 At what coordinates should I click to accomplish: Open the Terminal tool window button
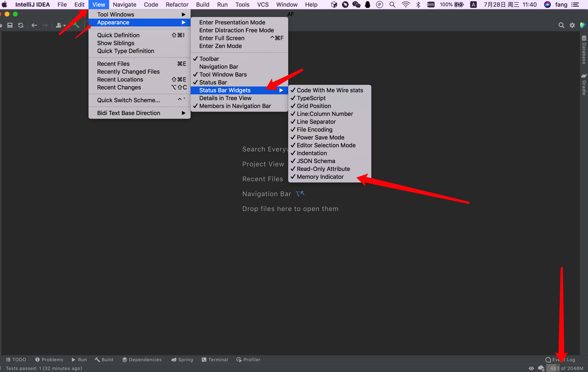[215, 360]
